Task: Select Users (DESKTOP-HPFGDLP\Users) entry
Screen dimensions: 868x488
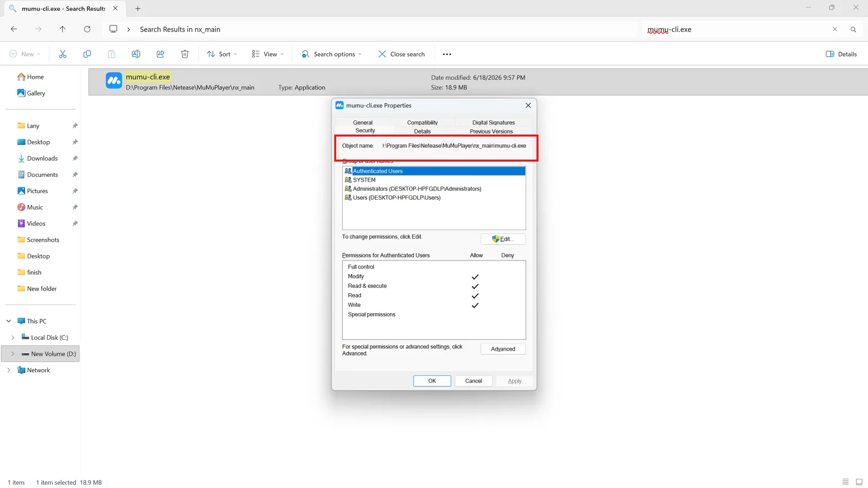Action: [434, 198]
